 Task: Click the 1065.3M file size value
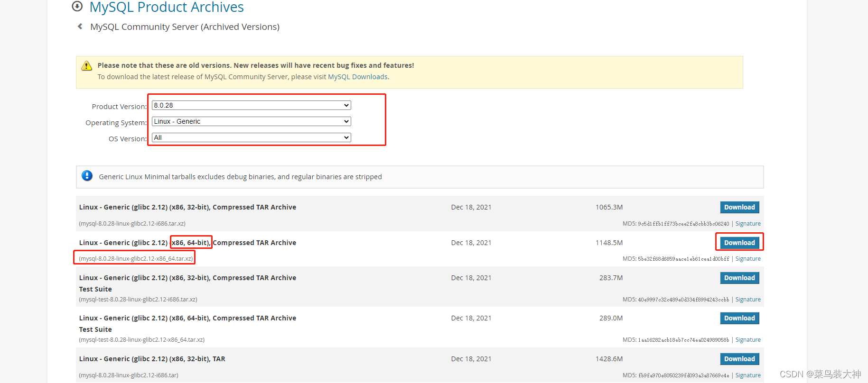pyautogui.click(x=609, y=207)
